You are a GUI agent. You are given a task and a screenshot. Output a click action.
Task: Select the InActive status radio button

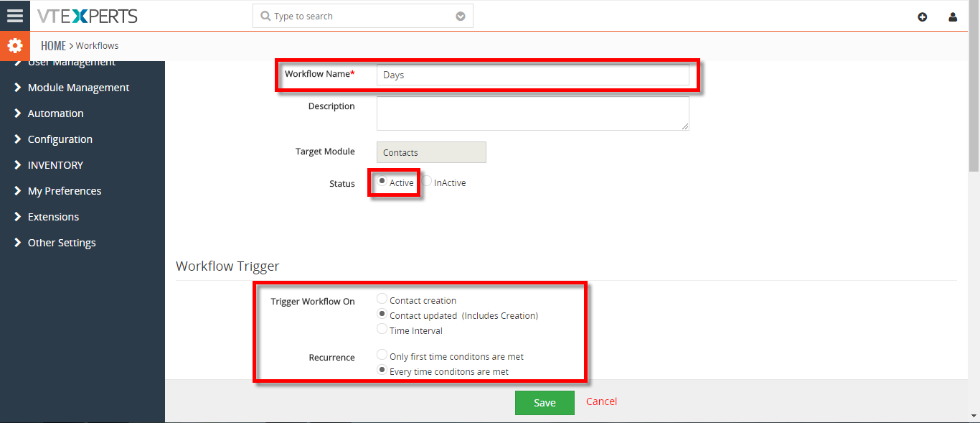tap(427, 182)
